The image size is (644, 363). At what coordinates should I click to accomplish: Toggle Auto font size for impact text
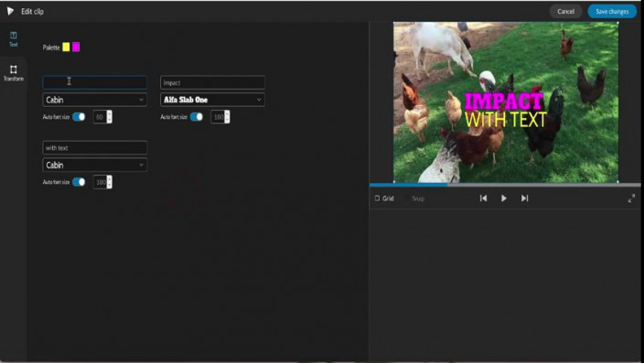tap(197, 117)
